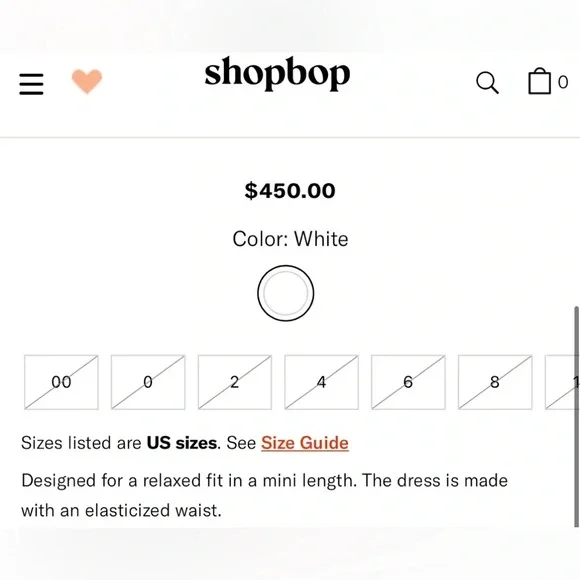Go to the shopbop home logo
580x580 pixels.
point(277,74)
